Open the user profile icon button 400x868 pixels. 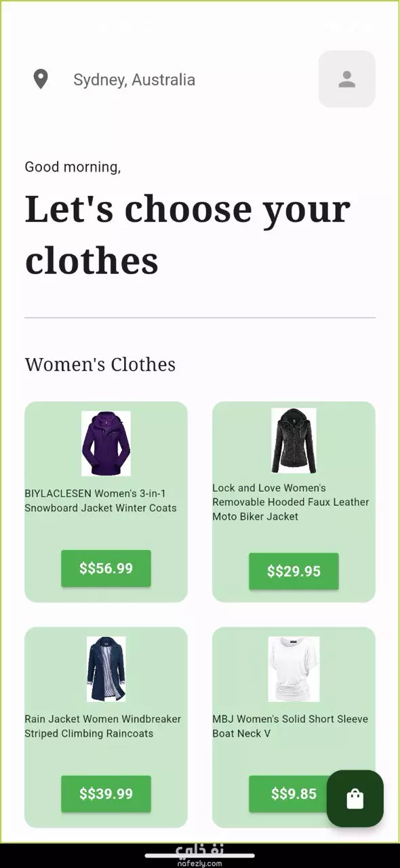[347, 79]
